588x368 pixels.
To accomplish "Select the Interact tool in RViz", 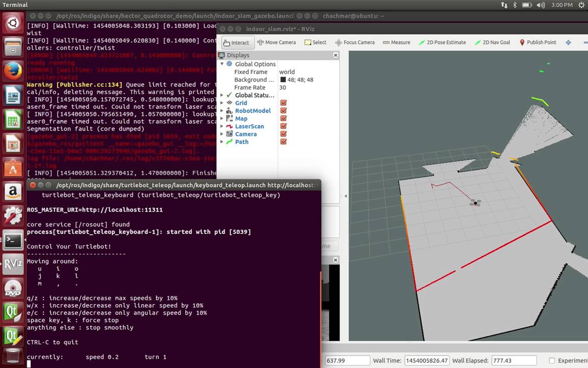I will click(x=238, y=42).
